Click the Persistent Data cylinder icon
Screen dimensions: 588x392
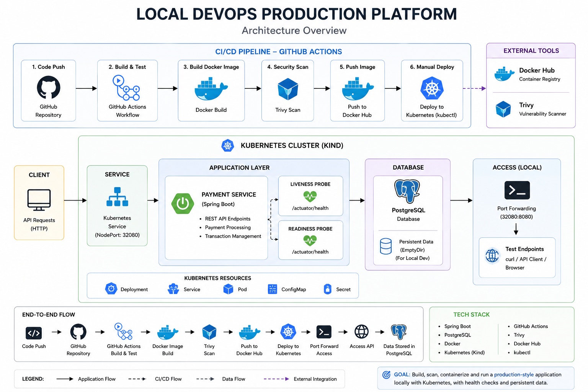386,247
